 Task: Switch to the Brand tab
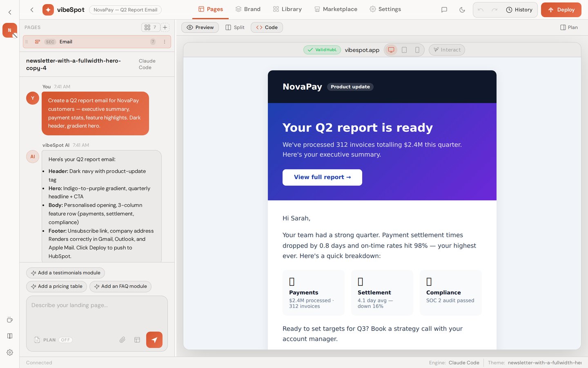click(248, 9)
